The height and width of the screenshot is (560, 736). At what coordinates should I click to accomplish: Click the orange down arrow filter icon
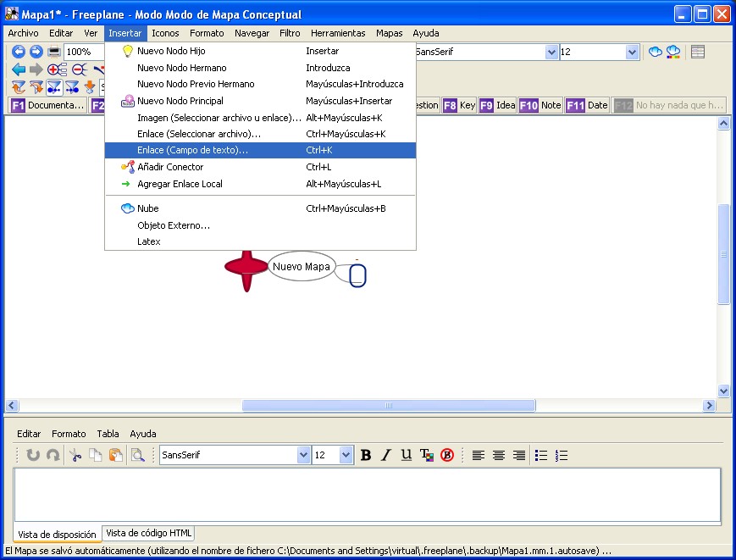90,87
